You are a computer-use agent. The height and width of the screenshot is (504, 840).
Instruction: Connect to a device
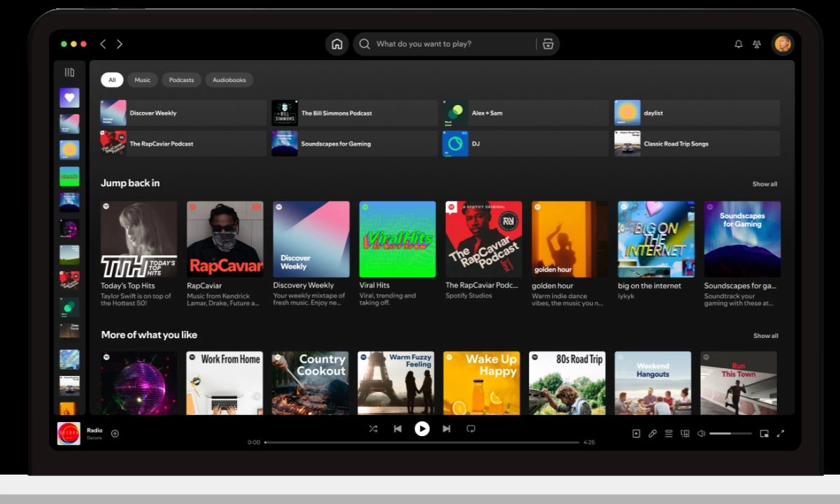coord(685,433)
